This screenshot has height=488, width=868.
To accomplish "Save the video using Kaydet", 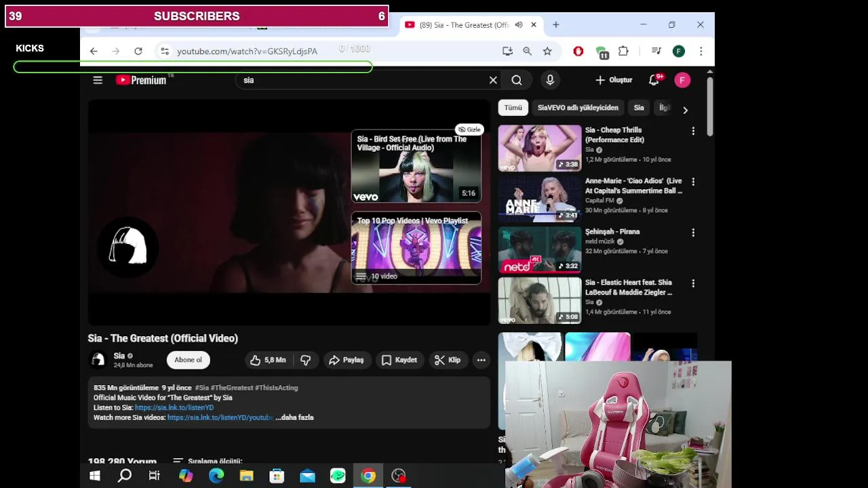I will (x=399, y=360).
